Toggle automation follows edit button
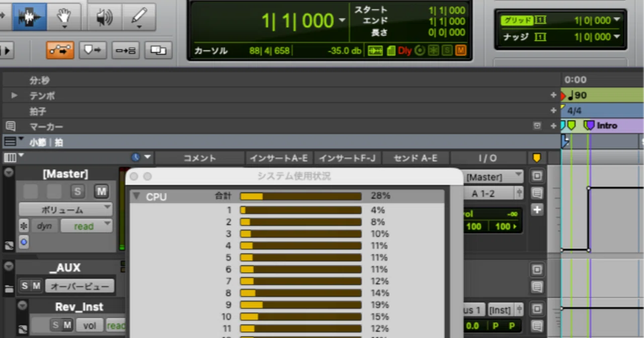The image size is (644, 338). 60,50
